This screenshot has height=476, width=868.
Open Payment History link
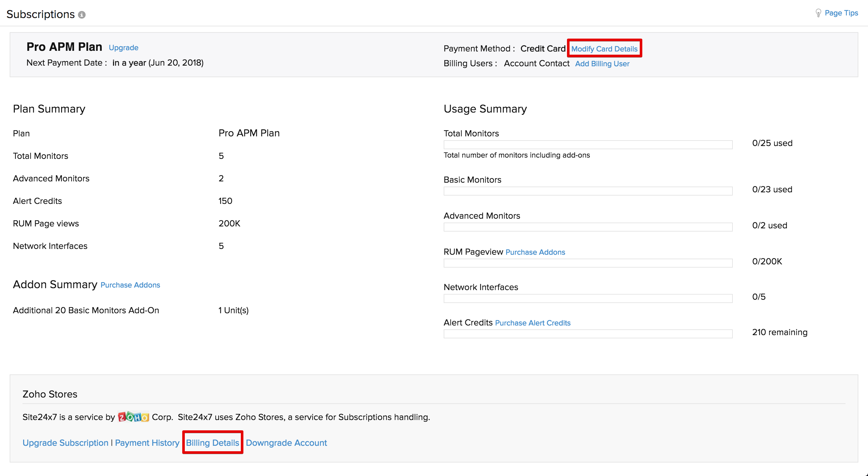click(147, 443)
